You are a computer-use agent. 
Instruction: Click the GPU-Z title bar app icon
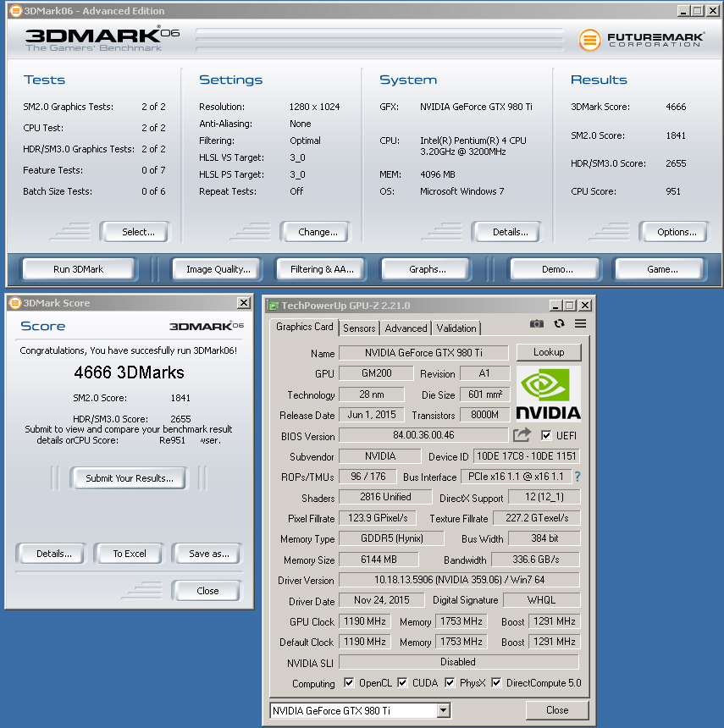click(272, 306)
